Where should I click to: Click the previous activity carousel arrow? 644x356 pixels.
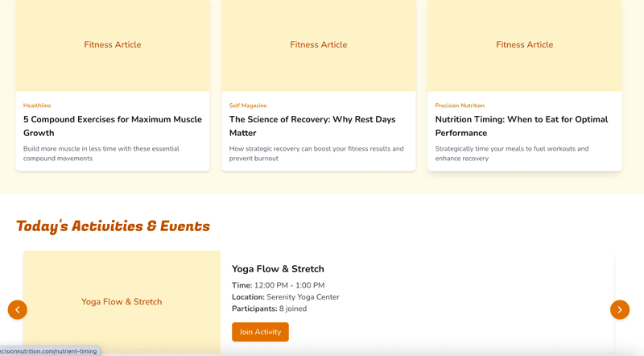(18, 309)
